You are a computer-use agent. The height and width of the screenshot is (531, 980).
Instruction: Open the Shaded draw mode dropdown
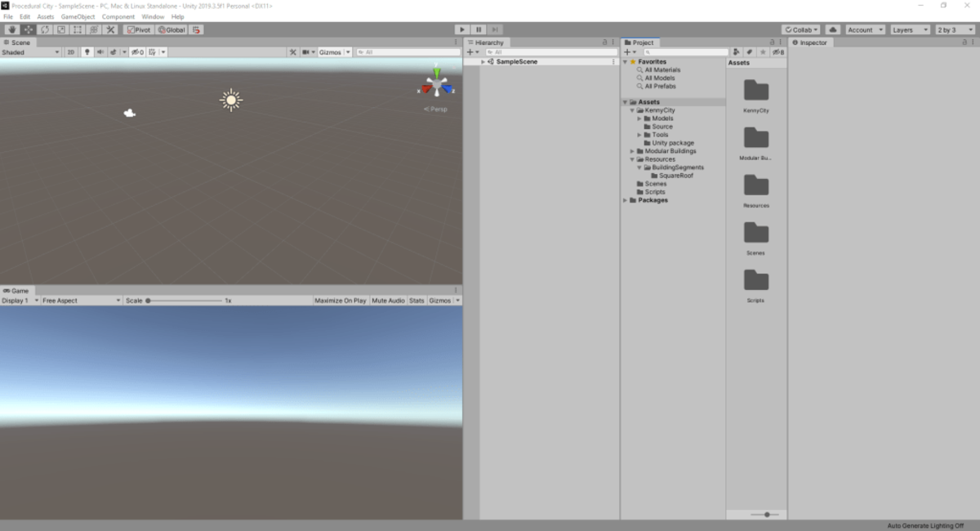(x=31, y=52)
